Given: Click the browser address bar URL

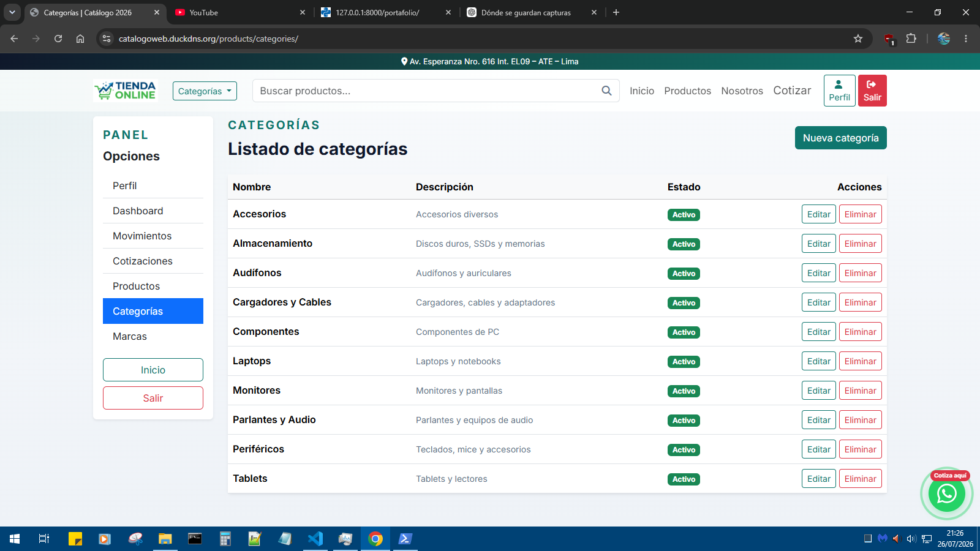Looking at the screenshot, I should [x=208, y=39].
